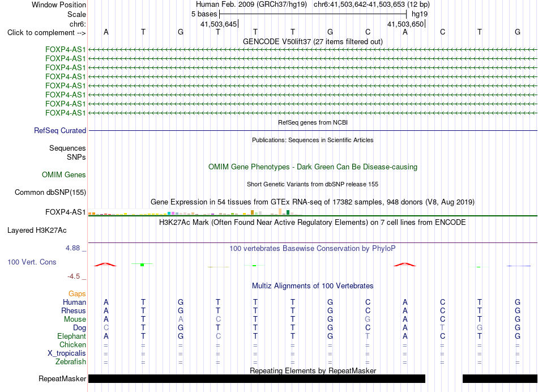Open 'Short Genetic Variants from dbSNP release 155'

pos(313,184)
